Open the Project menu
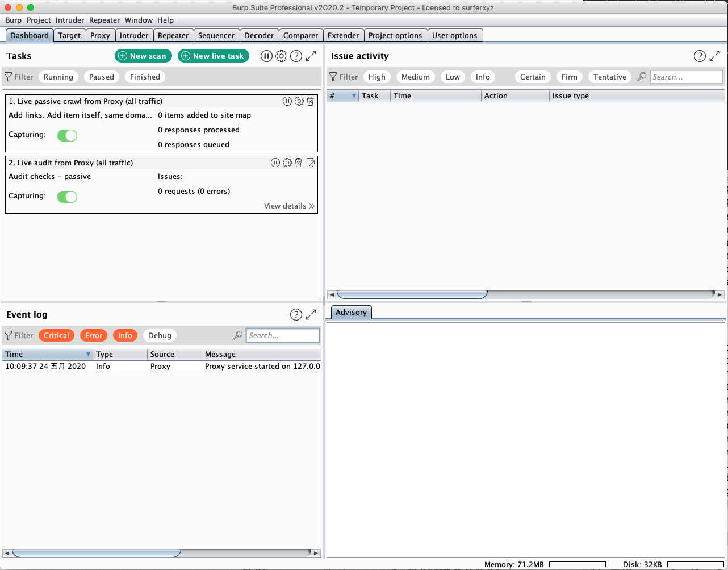Image resolution: width=728 pixels, height=570 pixels. (x=39, y=20)
